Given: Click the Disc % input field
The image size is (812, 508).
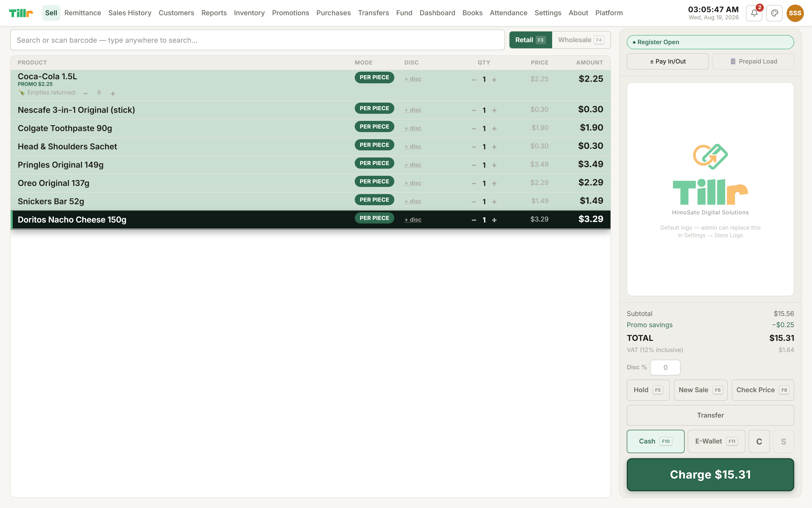Looking at the screenshot, I should click(x=665, y=368).
